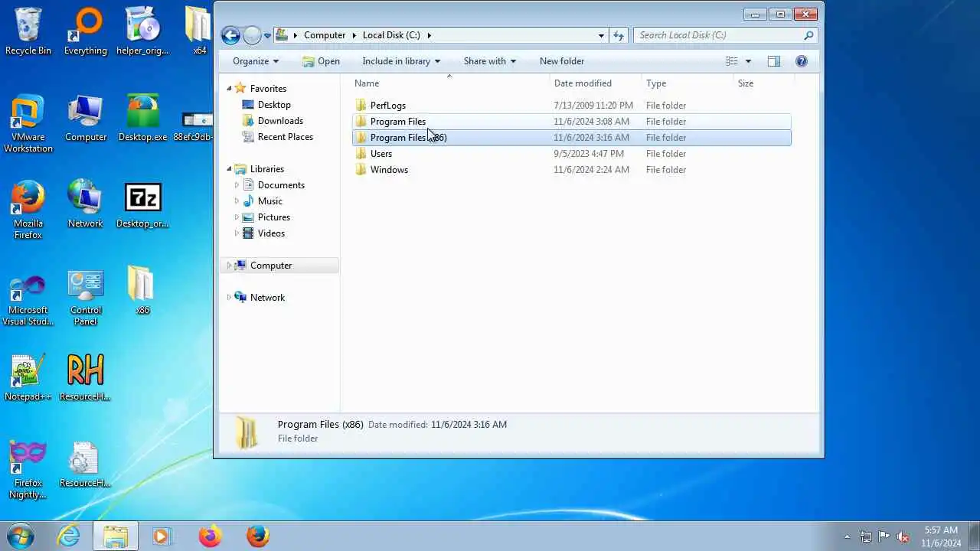Click Local Disk (C:) breadcrumb segment
980x551 pixels.
tap(391, 35)
